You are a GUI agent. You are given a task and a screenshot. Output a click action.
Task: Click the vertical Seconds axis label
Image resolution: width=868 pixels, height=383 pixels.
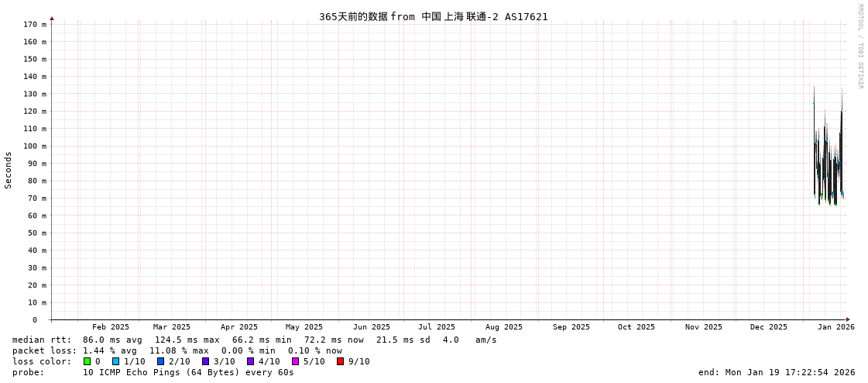9,170
